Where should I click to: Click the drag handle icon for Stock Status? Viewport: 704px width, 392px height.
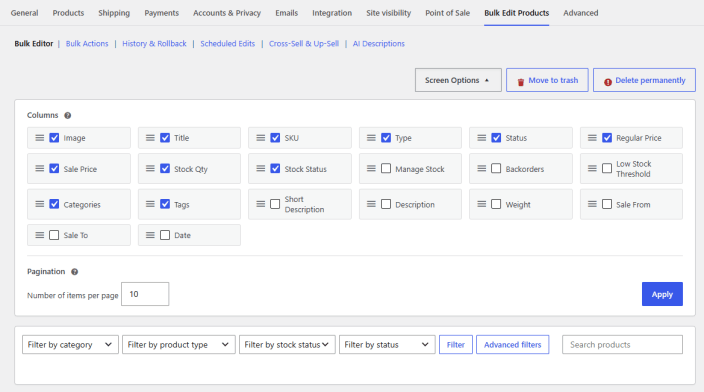[x=261, y=168]
